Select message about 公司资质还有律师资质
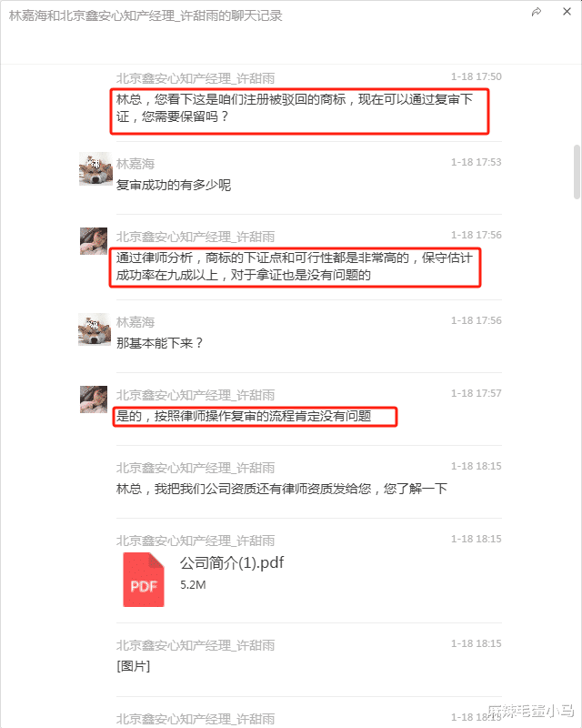 [281, 489]
